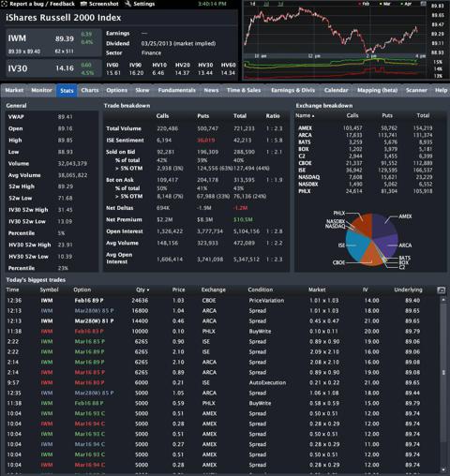The image size is (450, 476).
Task: Click the Net Premium total in green
Action: click(x=243, y=219)
